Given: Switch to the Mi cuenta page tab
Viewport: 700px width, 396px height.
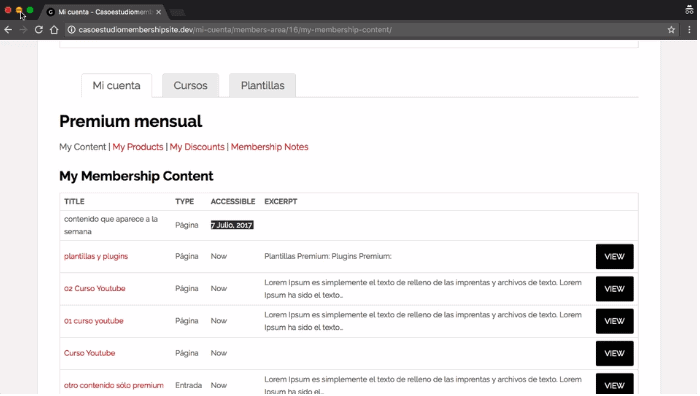Looking at the screenshot, I should click(117, 85).
